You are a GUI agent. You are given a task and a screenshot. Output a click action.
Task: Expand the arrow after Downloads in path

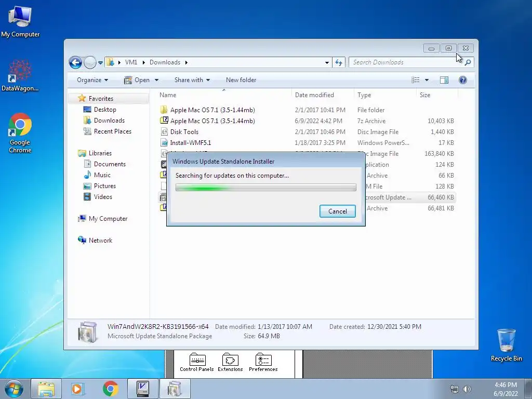point(187,62)
